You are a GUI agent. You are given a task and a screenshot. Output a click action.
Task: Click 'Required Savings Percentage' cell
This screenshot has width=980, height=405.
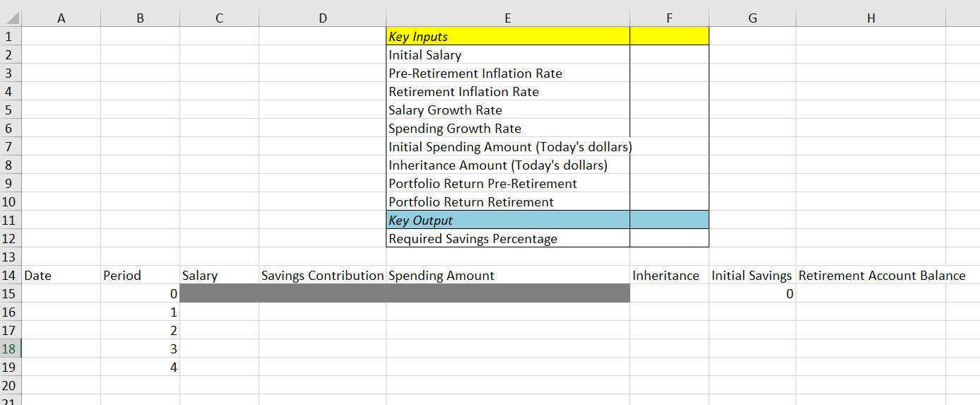click(508, 239)
